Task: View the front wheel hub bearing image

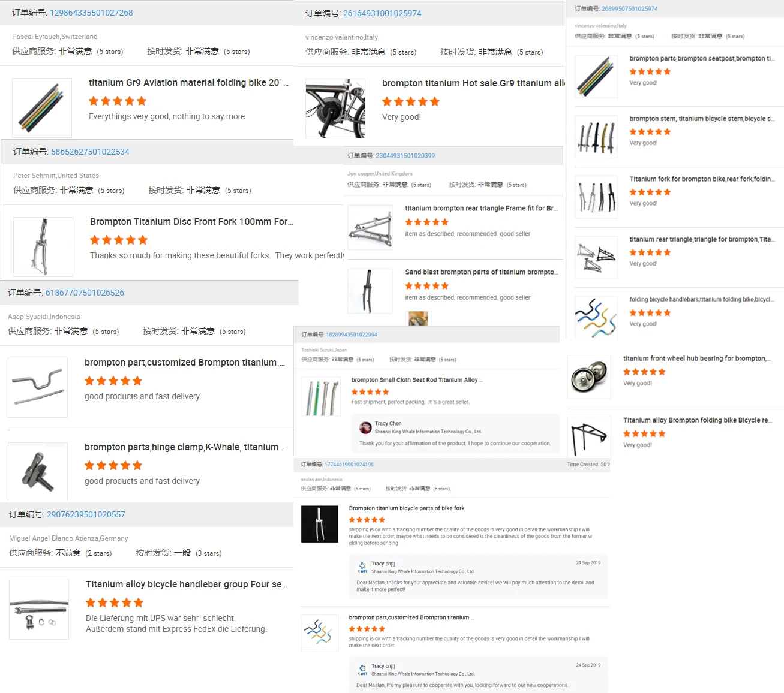Action: point(588,377)
